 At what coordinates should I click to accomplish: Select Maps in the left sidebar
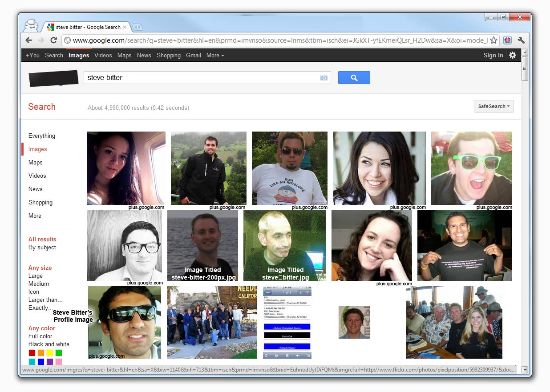[36, 162]
